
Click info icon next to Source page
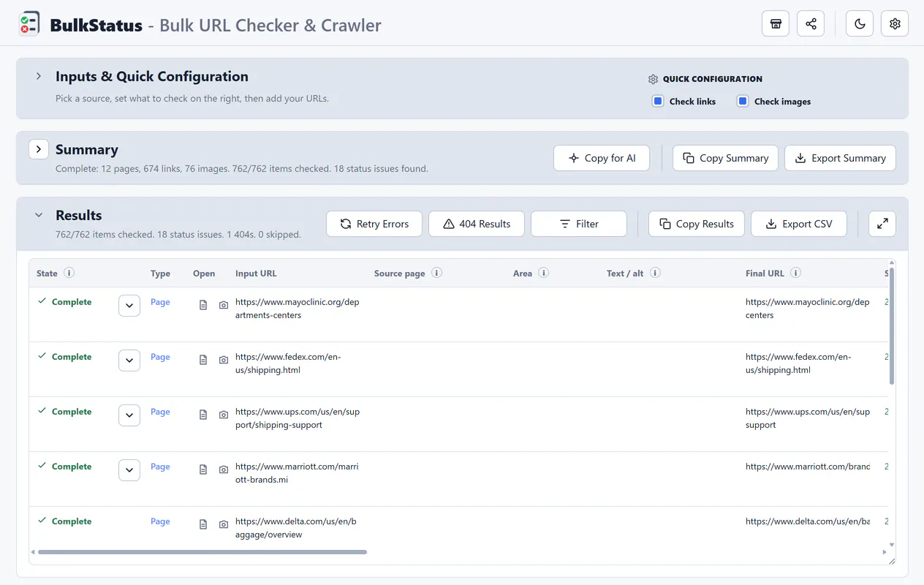436,273
